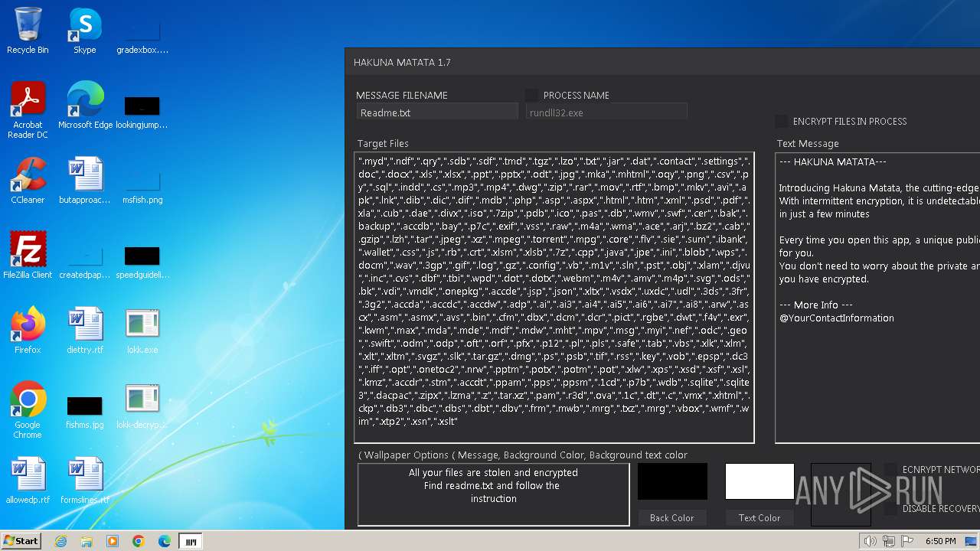Open Action Center flag icon
The width and height of the screenshot is (980, 551).
click(x=907, y=541)
